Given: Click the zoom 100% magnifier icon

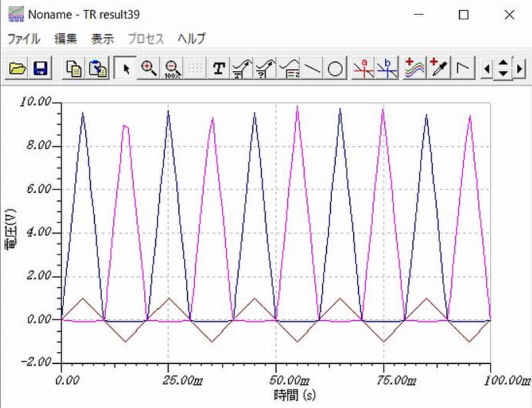Looking at the screenshot, I should (x=172, y=69).
